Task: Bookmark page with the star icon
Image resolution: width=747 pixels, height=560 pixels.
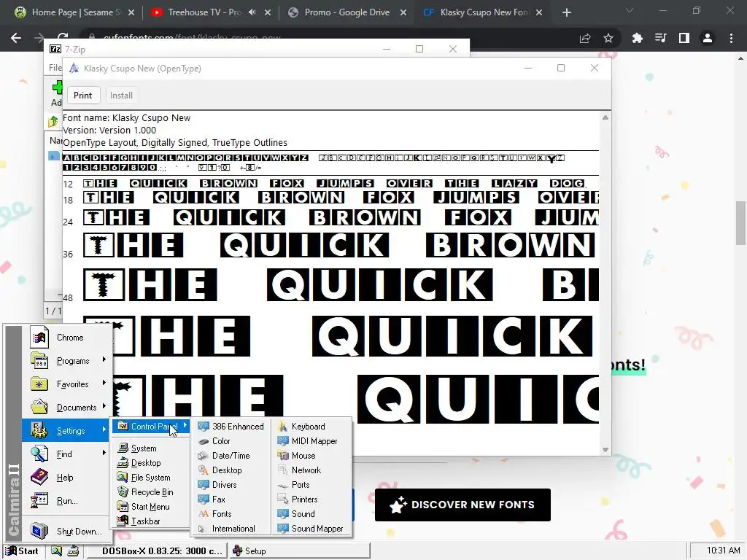Action: 608,38
